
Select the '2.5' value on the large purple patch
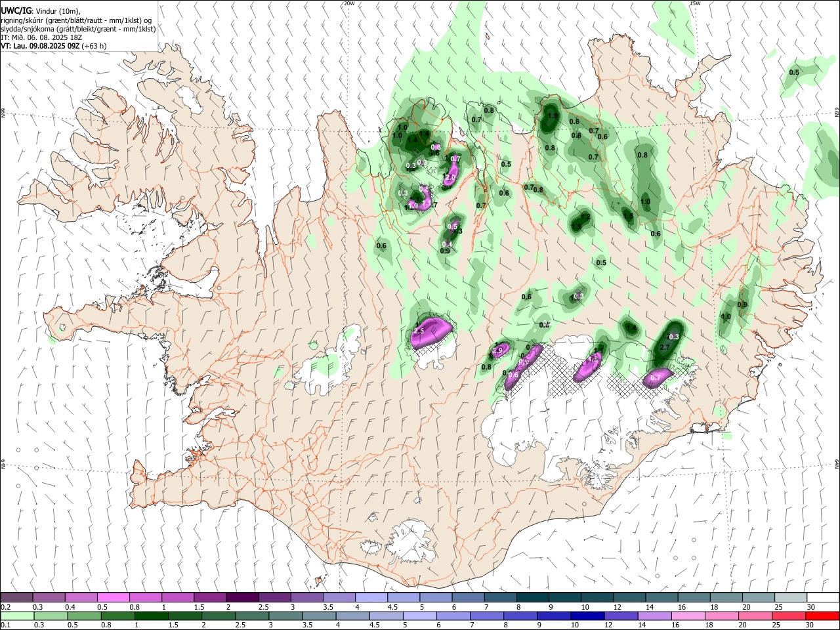point(419,332)
